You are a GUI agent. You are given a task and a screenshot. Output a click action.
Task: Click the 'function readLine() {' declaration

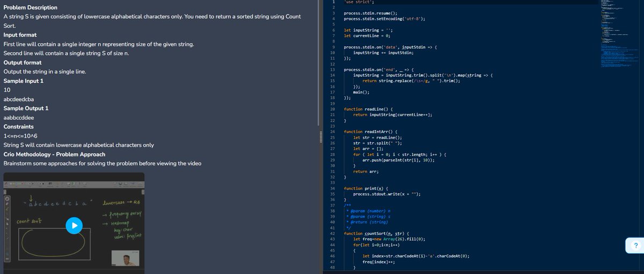pyautogui.click(x=369, y=109)
